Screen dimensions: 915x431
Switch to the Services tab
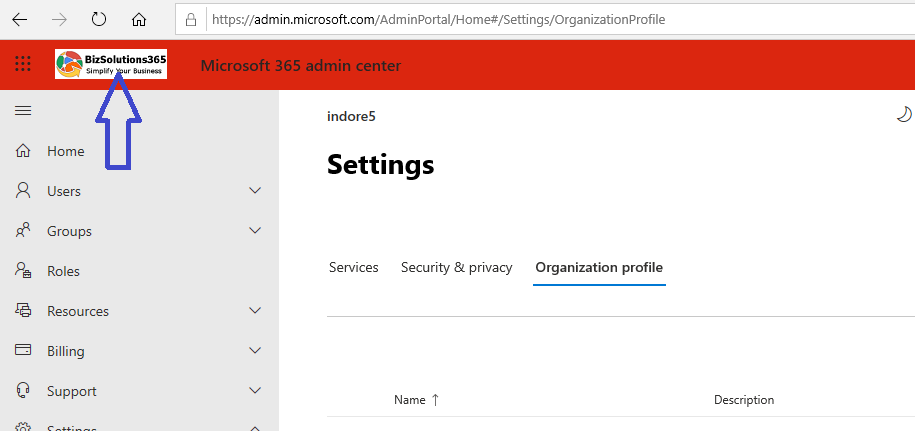[353, 268]
